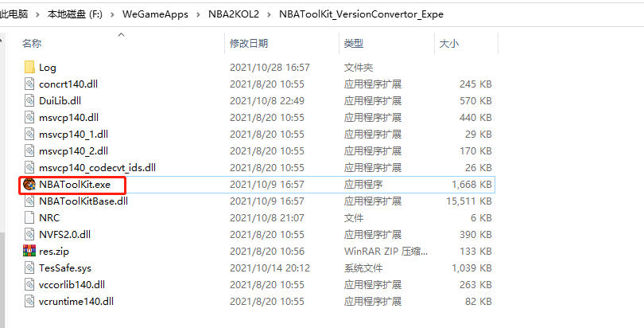Go to NBA2KOL2 in the address breadcrumb
The height and width of the screenshot is (328, 644).
(x=234, y=14)
